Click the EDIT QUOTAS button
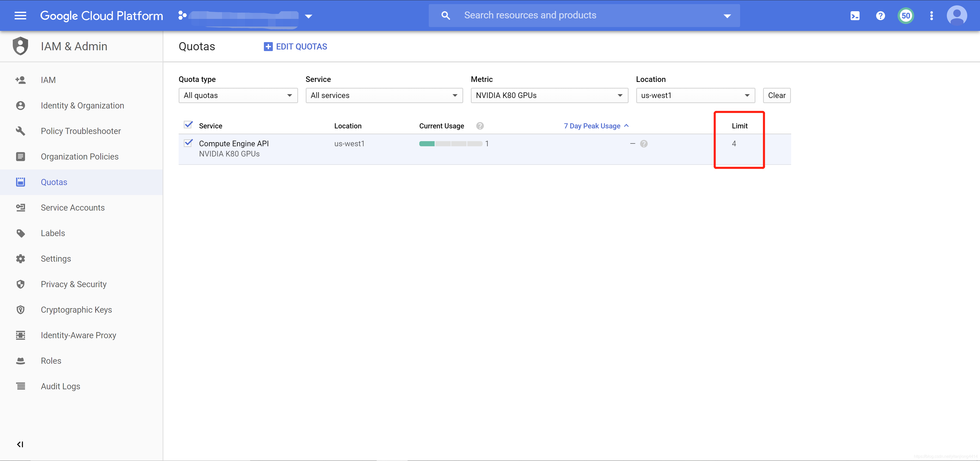Viewport: 980px width, 461px height. tap(295, 46)
